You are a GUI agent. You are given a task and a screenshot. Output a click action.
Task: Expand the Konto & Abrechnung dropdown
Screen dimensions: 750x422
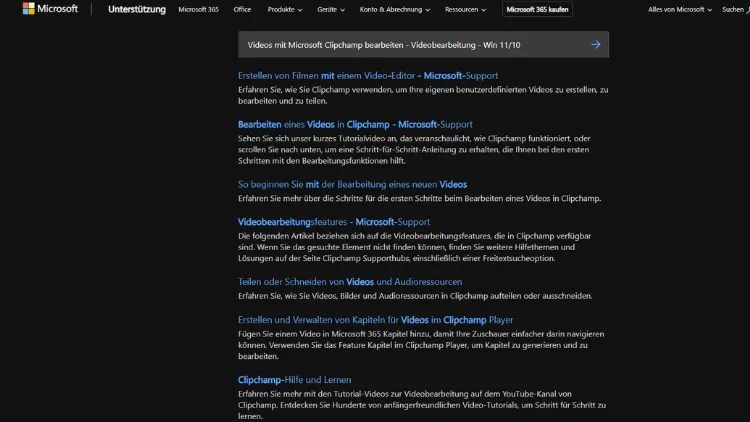[395, 9]
